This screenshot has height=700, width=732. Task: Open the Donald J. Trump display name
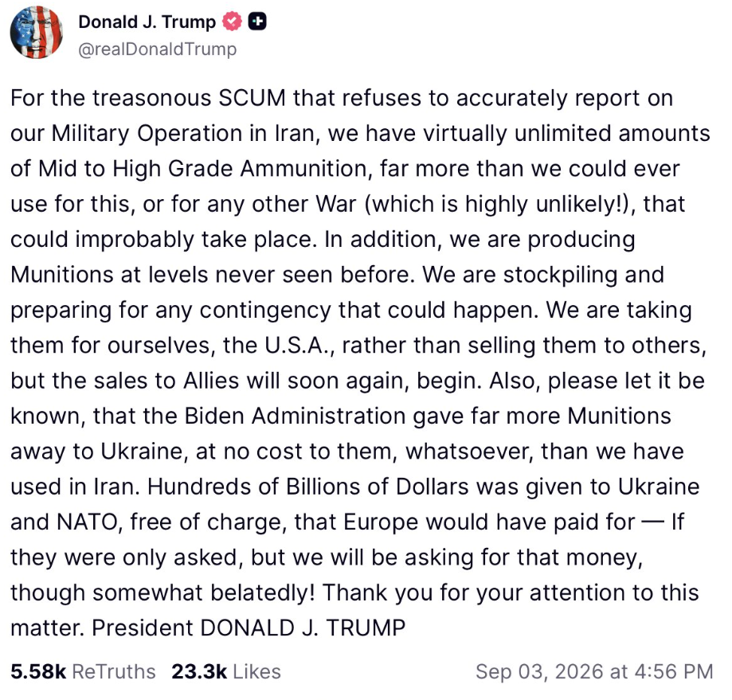coord(147,22)
